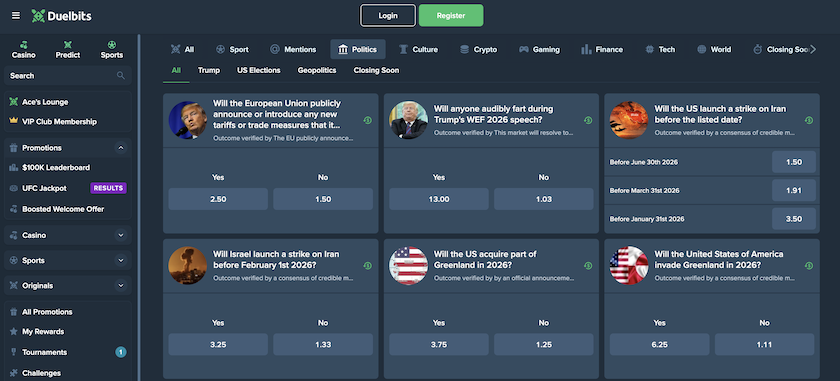Image resolution: width=840 pixels, height=381 pixels.
Task: Switch to Geopolitics sub-tab
Action: (317, 70)
